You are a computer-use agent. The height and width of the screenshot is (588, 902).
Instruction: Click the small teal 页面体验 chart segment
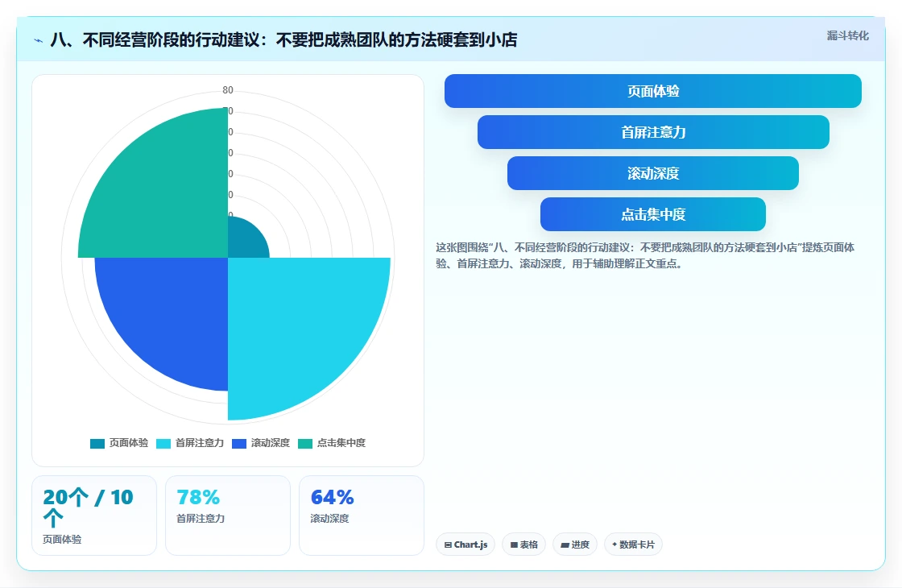tap(244, 242)
